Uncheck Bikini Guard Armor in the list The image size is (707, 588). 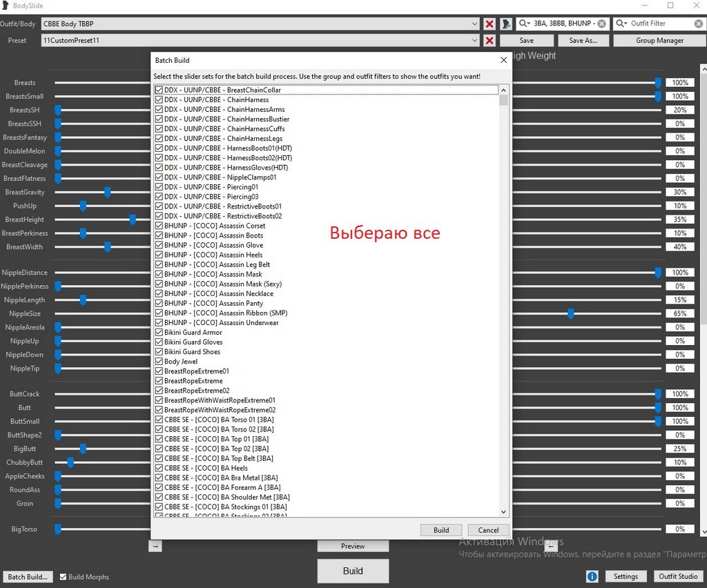tap(159, 333)
